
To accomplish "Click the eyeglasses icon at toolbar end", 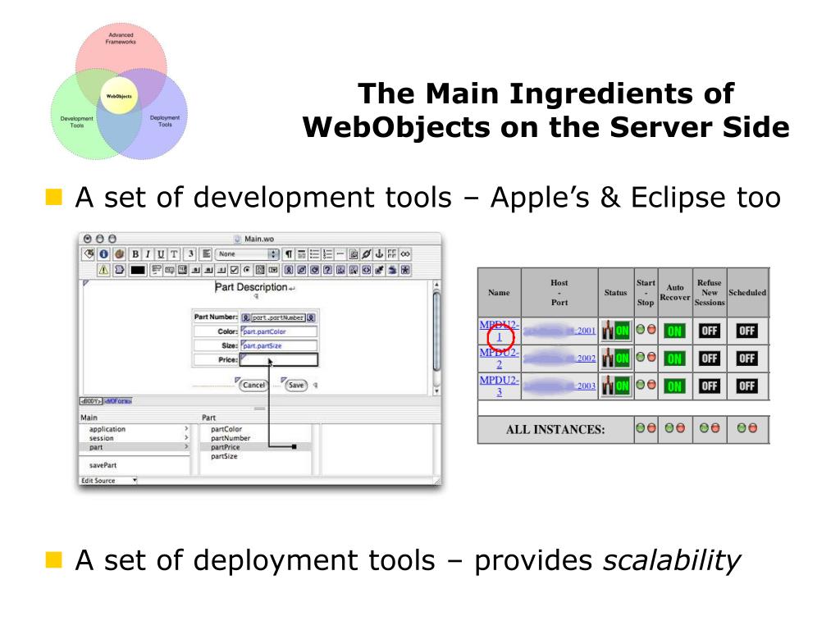I will click(x=405, y=254).
